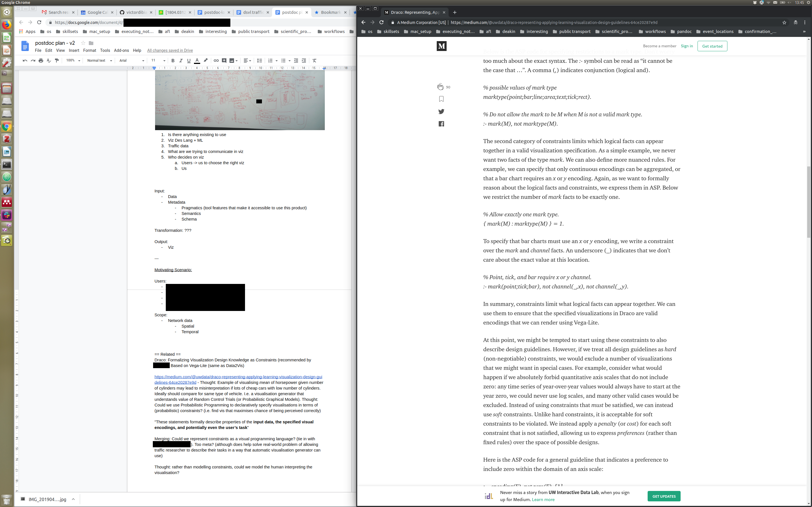Expand the Normal text style dropdown
Viewport: 812px width, 507px height.
pyautogui.click(x=99, y=60)
